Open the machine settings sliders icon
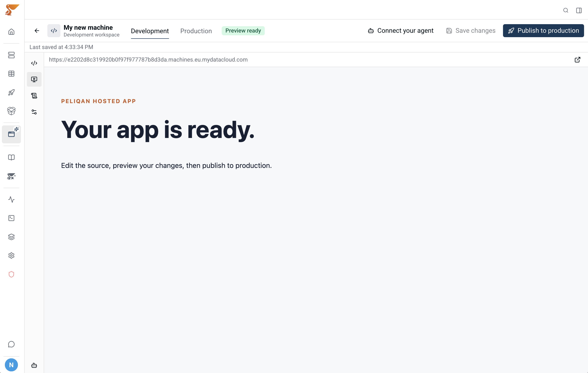This screenshot has width=588, height=373. click(x=34, y=112)
